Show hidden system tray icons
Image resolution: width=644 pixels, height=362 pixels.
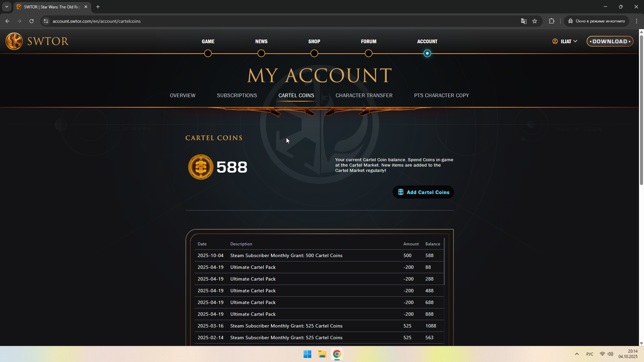577,354
